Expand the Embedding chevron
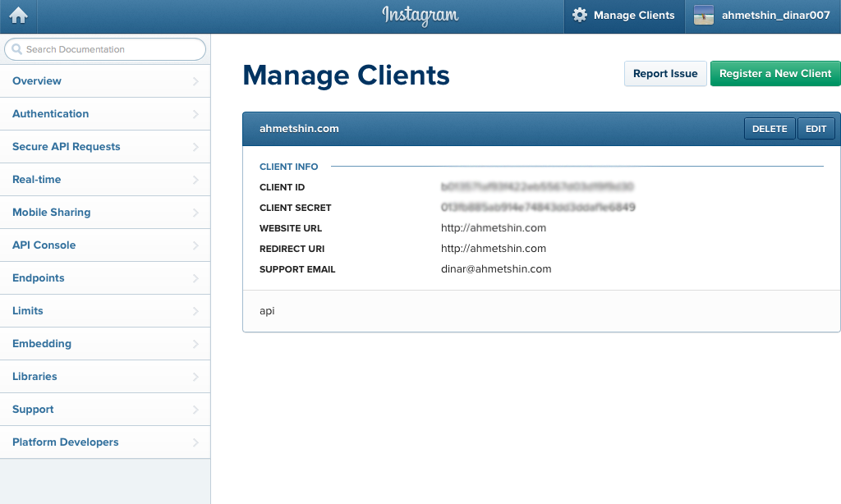The image size is (841, 504). pos(195,344)
